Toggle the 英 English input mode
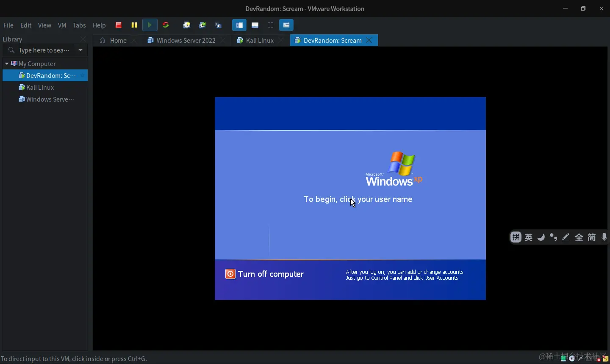The image size is (610, 364). point(529,237)
